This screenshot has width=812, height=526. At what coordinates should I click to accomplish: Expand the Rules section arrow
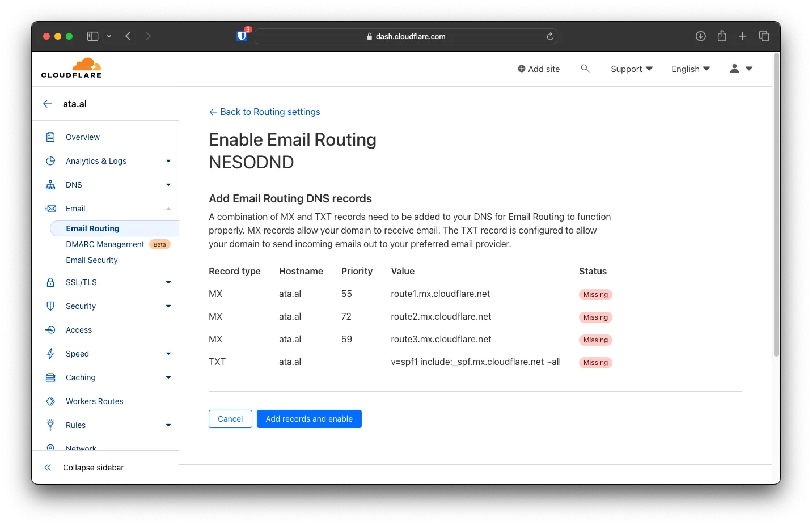[168, 425]
